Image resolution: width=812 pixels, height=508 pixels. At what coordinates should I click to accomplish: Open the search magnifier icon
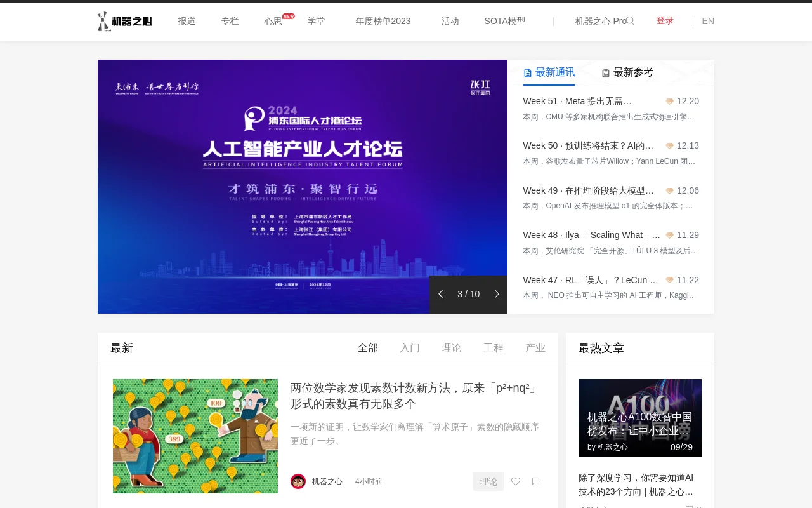pos(630,21)
